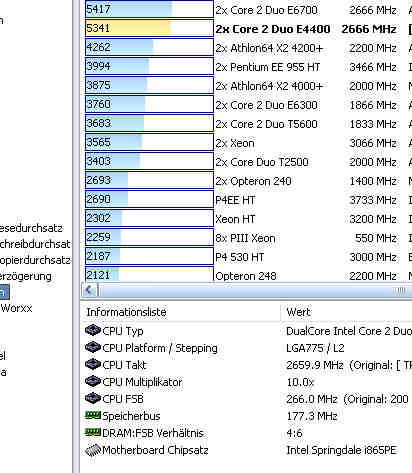Select the 2x Core Duo T2500 row

pyautogui.click(x=248, y=162)
